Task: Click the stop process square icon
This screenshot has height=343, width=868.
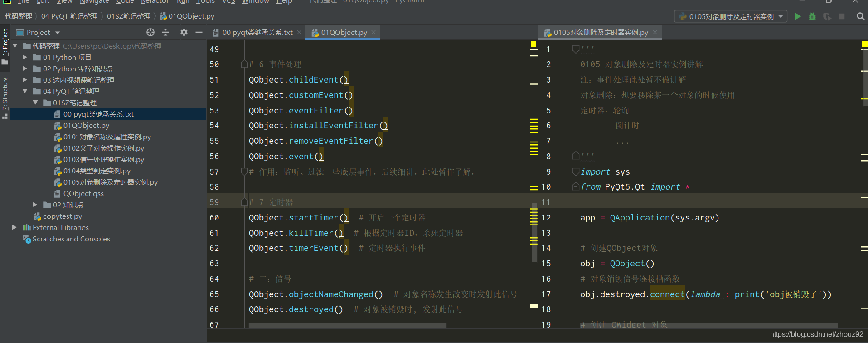Action: 842,16
